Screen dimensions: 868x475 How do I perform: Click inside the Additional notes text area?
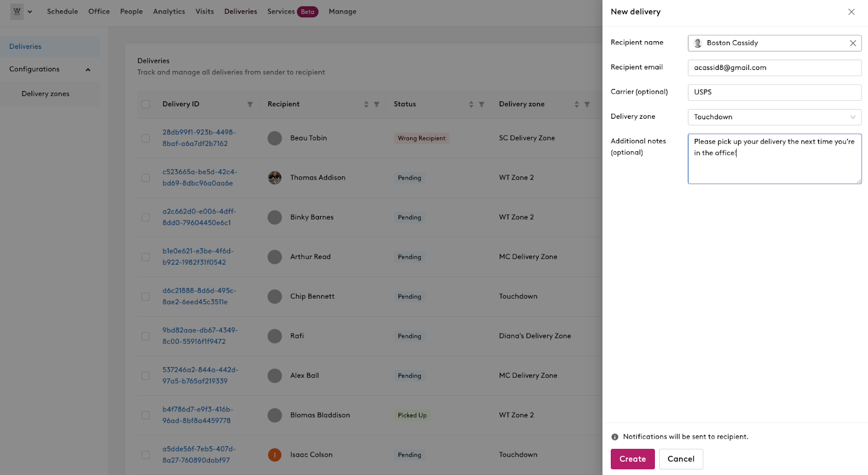tap(774, 159)
